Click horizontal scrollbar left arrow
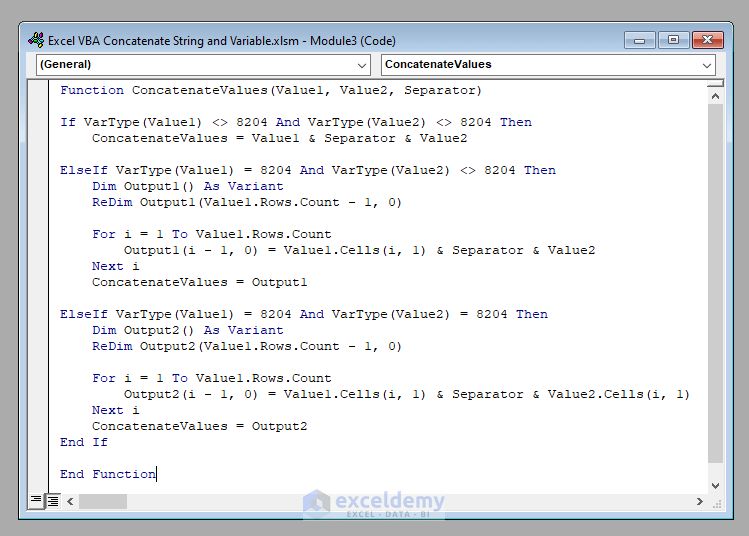Viewport: 749px width, 536px height. (x=70, y=501)
